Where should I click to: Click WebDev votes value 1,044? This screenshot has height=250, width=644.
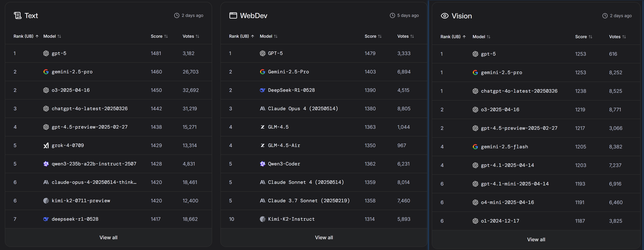[403, 127]
